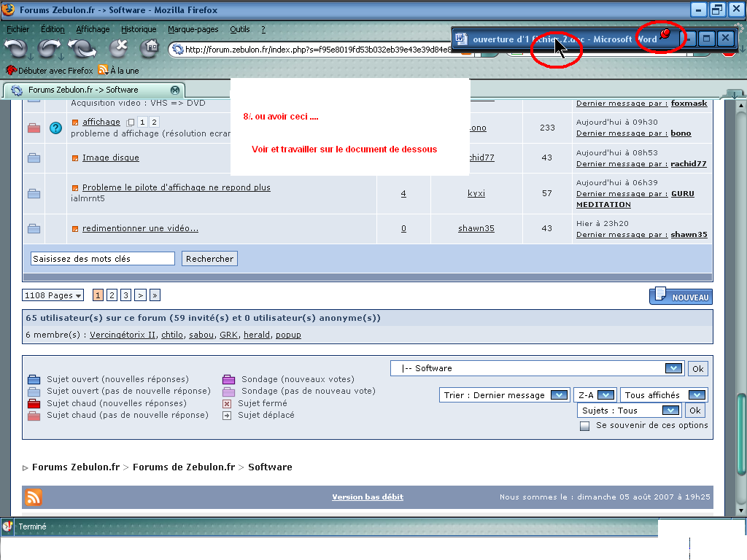Click the Rechercher button
This screenshot has height=560, width=747.
[x=209, y=259]
